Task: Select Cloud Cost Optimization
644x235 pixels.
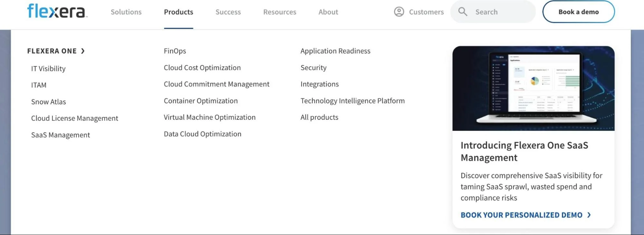Action: coord(202,68)
